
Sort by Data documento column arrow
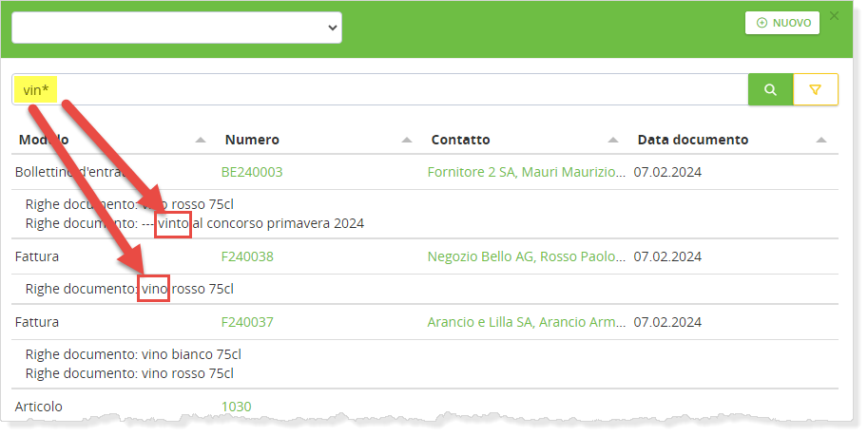click(820, 140)
